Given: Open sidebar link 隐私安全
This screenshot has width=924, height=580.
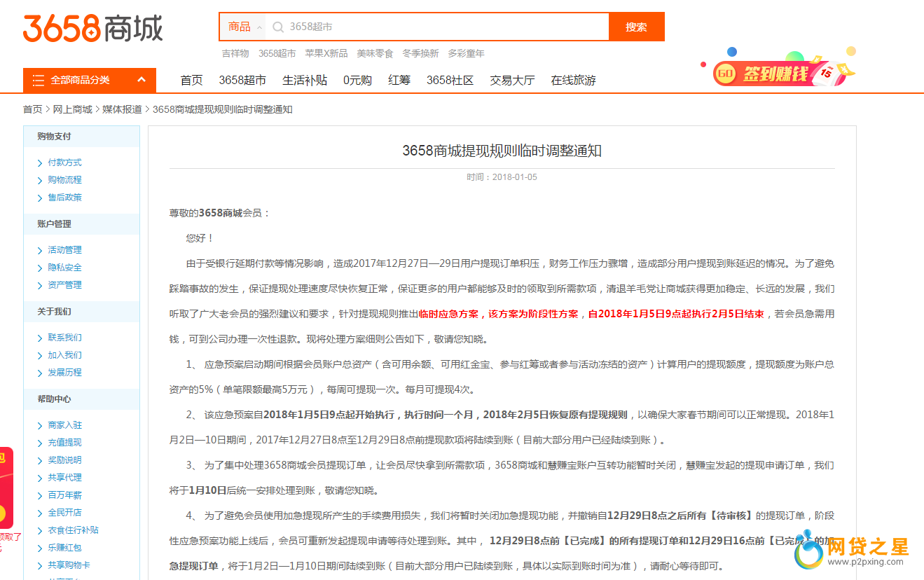Looking at the screenshot, I should click(64, 268).
